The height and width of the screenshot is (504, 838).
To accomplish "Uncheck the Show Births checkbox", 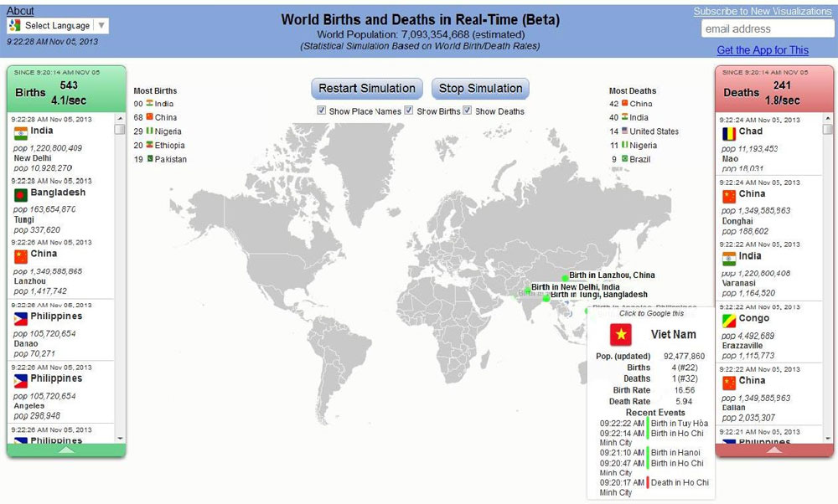I will click(x=409, y=111).
